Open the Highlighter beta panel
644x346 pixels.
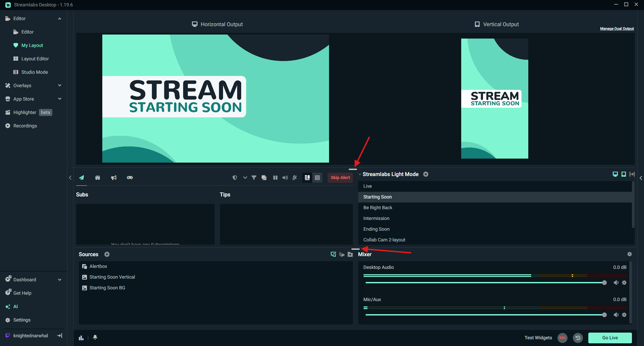(x=25, y=112)
